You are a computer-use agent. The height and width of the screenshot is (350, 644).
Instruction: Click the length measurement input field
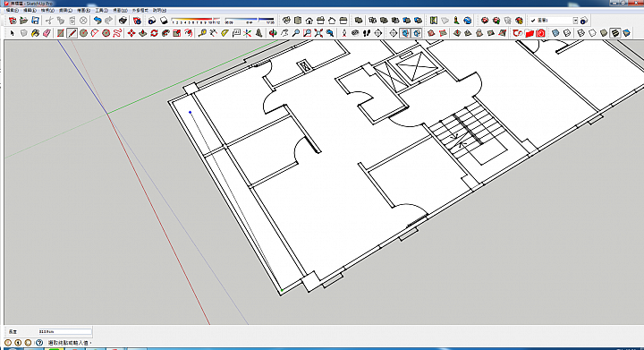click(65, 331)
